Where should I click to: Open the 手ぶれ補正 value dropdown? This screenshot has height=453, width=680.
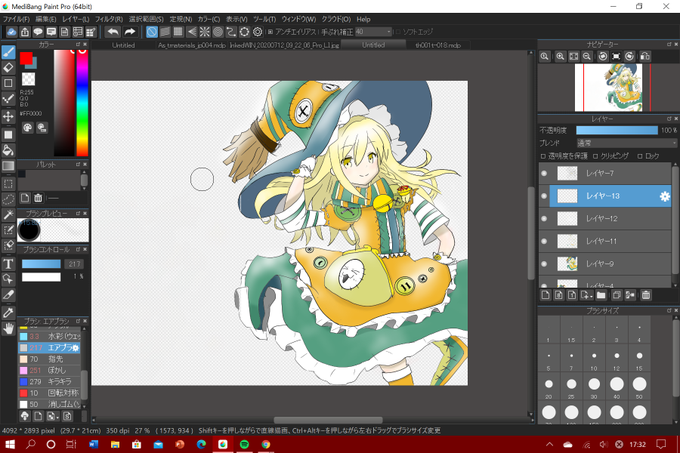pyautogui.click(x=373, y=32)
